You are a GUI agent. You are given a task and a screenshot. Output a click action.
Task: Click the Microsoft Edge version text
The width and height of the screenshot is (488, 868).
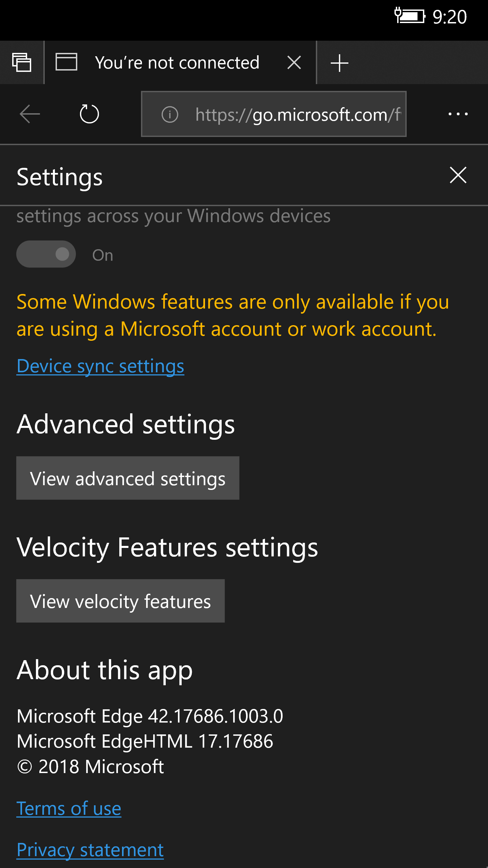[x=150, y=716]
